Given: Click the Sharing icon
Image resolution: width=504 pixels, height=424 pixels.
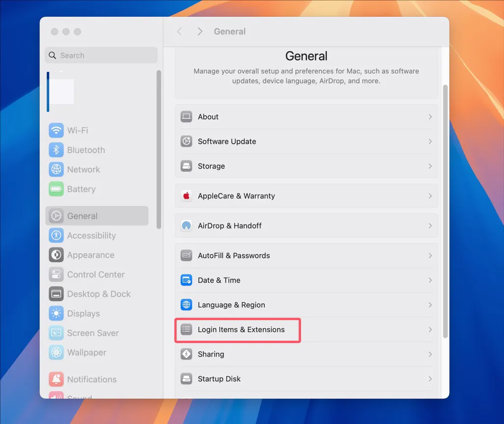Looking at the screenshot, I should tap(187, 354).
